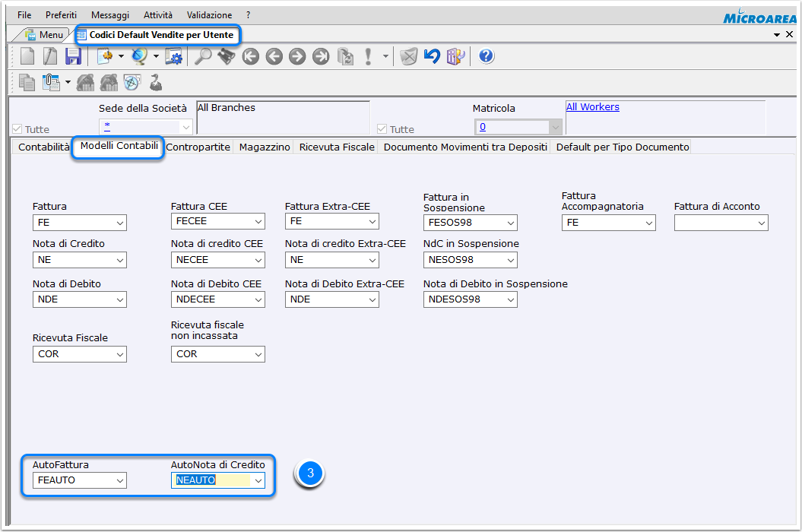Viewport: 802px width, 532px height.
Task: Switch to the Menu document tab
Action: [45, 35]
